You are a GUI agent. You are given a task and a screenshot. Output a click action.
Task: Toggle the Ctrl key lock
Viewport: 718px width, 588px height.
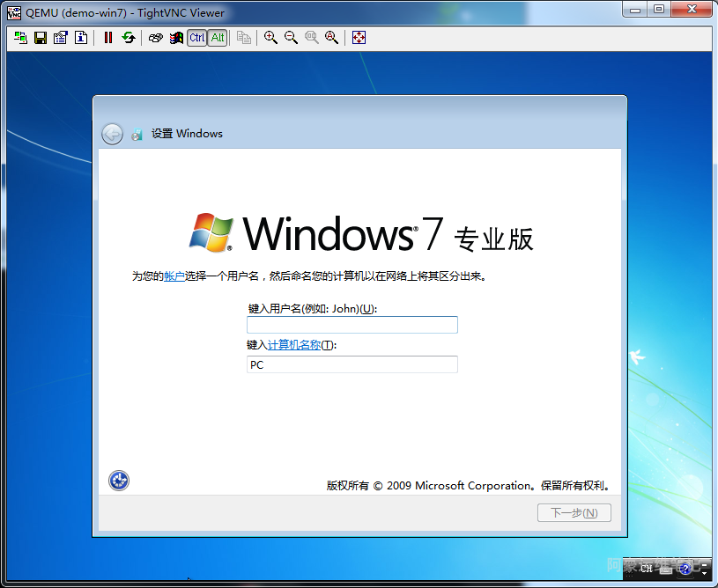196,38
